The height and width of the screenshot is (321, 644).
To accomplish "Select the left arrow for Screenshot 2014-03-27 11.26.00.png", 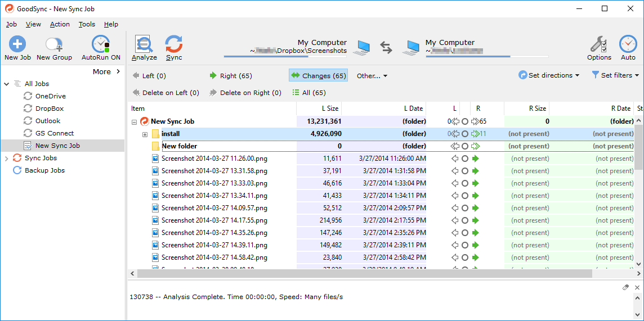I will [455, 159].
